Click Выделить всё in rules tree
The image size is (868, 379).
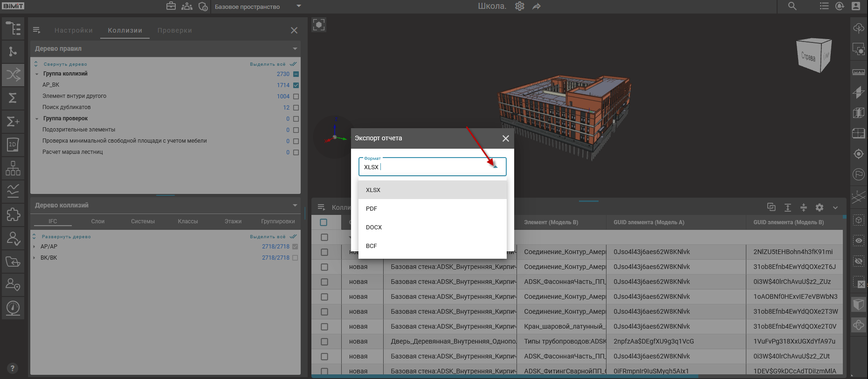(268, 64)
